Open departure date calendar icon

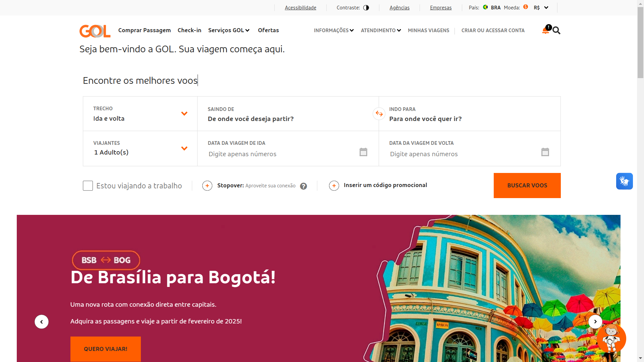click(x=363, y=152)
